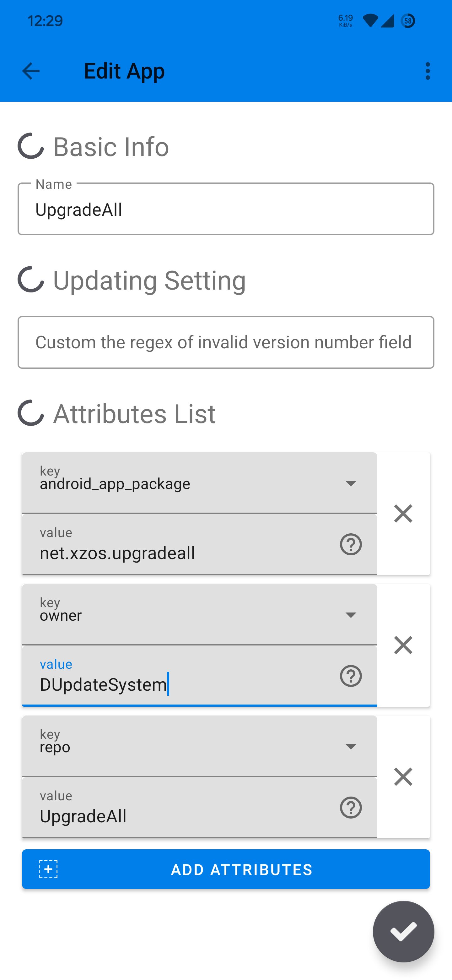Screen dimensions: 452x980
Task: Click the ADD ATTRIBUTES button
Action: [x=226, y=869]
